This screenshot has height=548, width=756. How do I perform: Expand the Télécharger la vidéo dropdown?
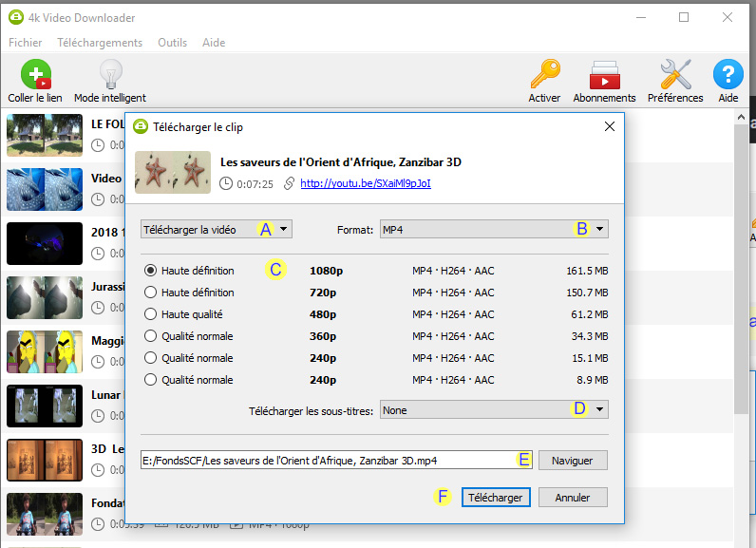216,229
